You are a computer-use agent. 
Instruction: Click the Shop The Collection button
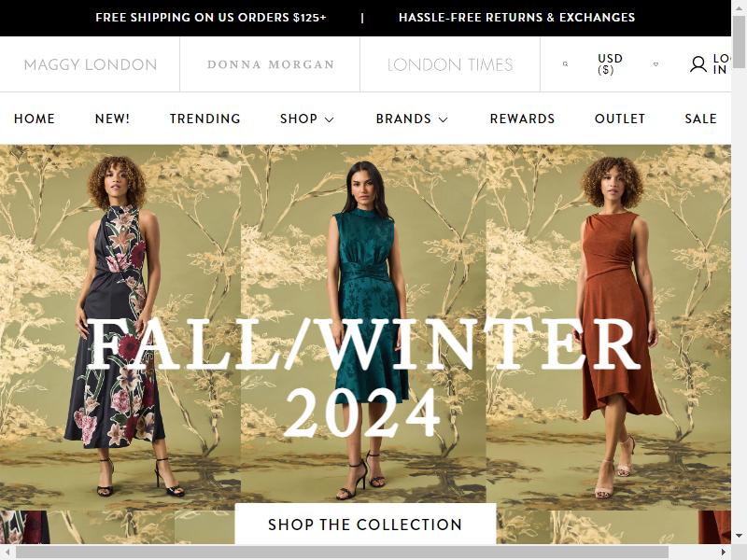(365, 524)
